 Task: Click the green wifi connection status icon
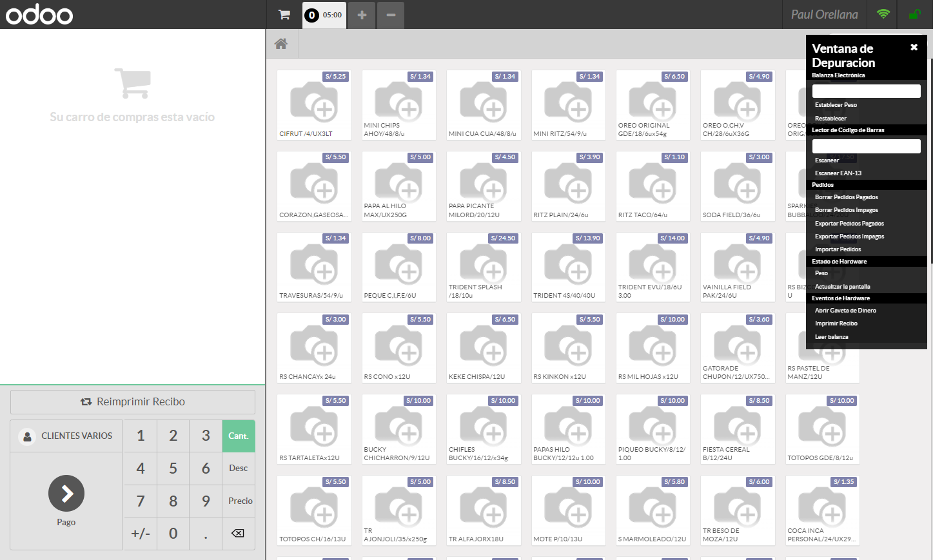[883, 14]
